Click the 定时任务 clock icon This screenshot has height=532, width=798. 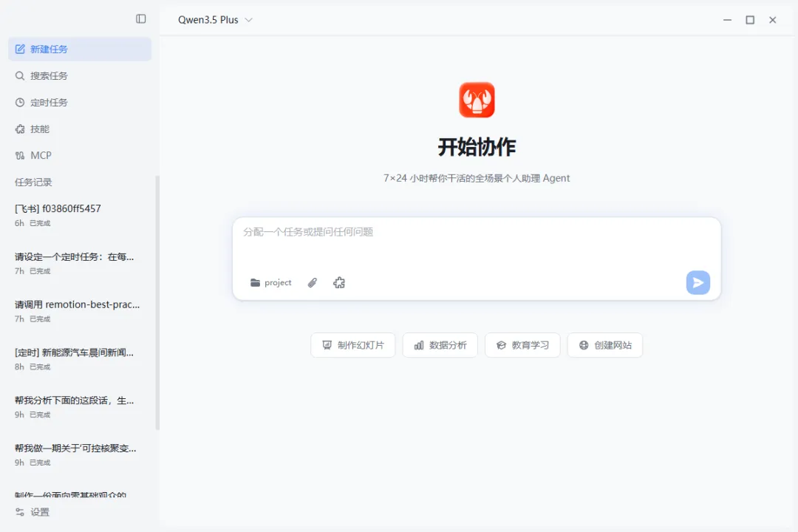tap(20, 102)
